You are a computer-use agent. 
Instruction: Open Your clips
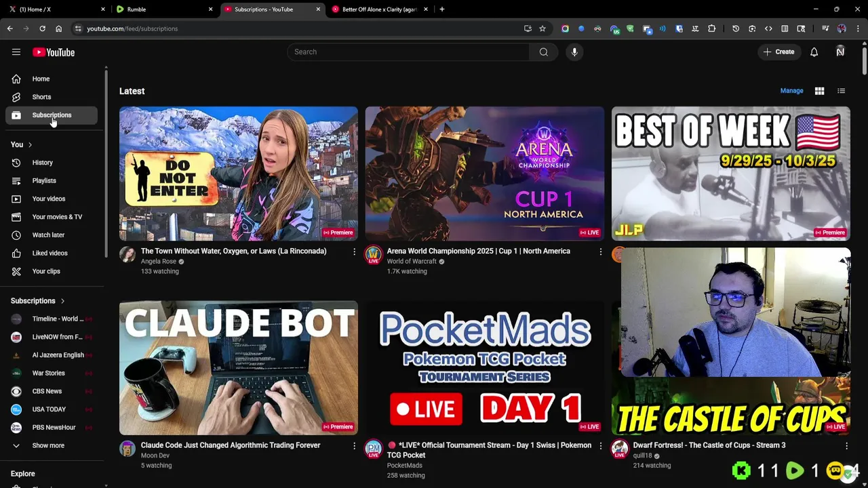point(52,271)
